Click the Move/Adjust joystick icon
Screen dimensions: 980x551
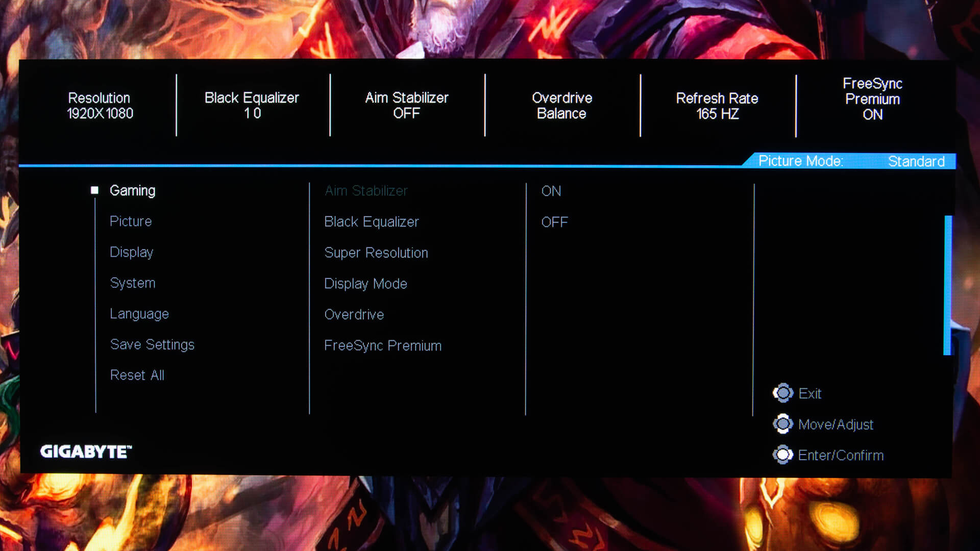pyautogui.click(x=782, y=424)
